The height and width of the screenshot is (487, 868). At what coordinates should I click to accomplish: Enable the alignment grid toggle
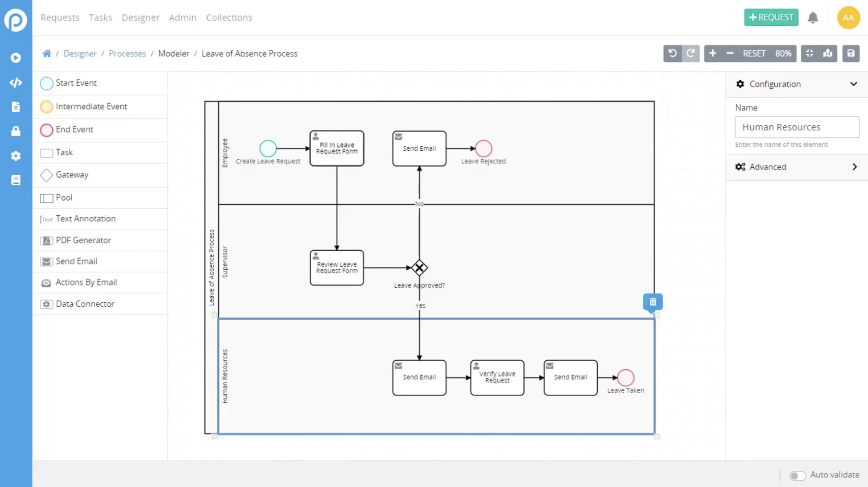[810, 53]
